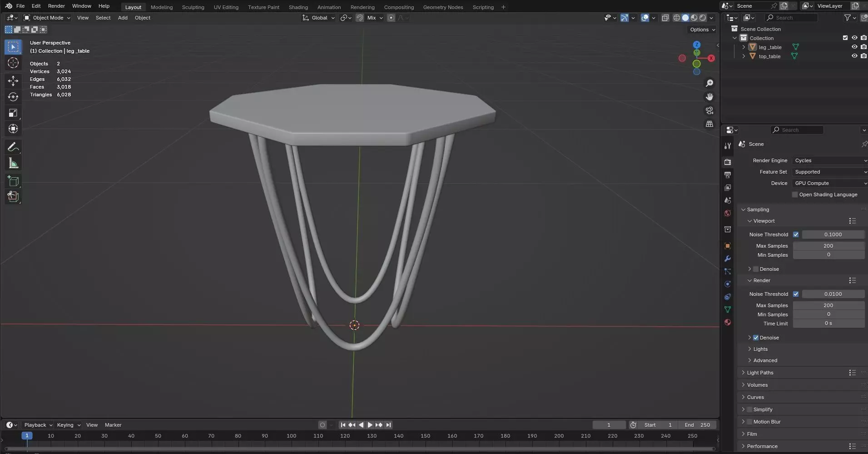Open Feature Set dropdown
The image size is (868, 454).
[x=829, y=172]
